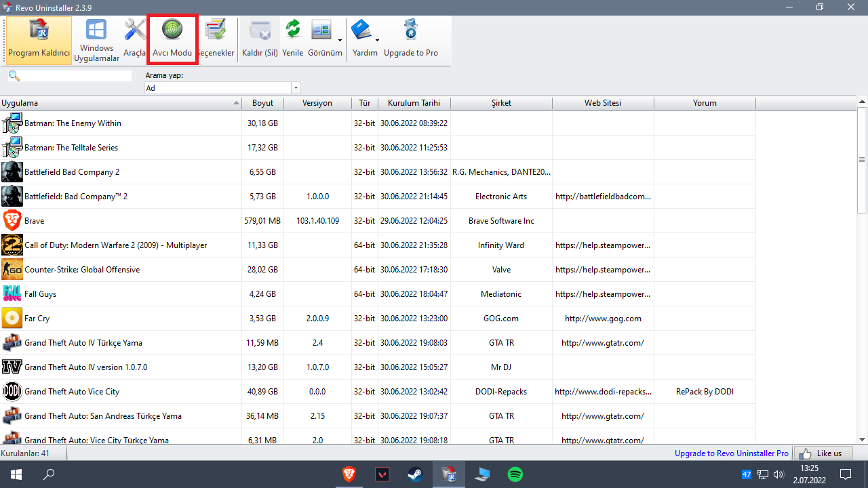
Task: Click the Far Cry disc icon
Action: click(12, 319)
